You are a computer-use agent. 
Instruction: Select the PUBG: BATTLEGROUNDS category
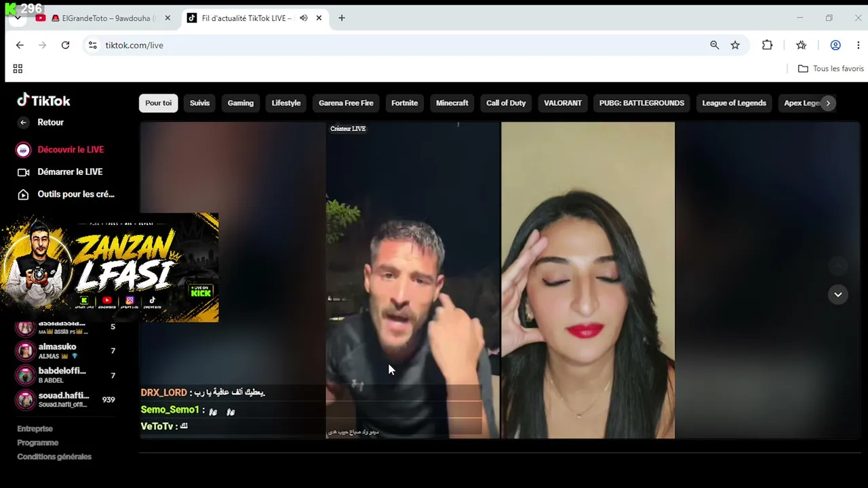[642, 103]
